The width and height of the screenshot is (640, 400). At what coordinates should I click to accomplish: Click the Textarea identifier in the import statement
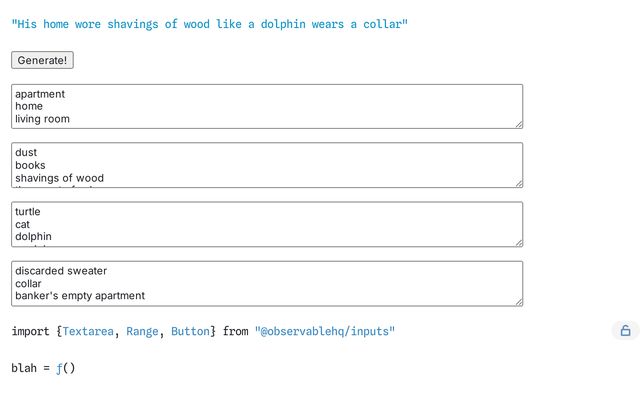[x=88, y=331]
